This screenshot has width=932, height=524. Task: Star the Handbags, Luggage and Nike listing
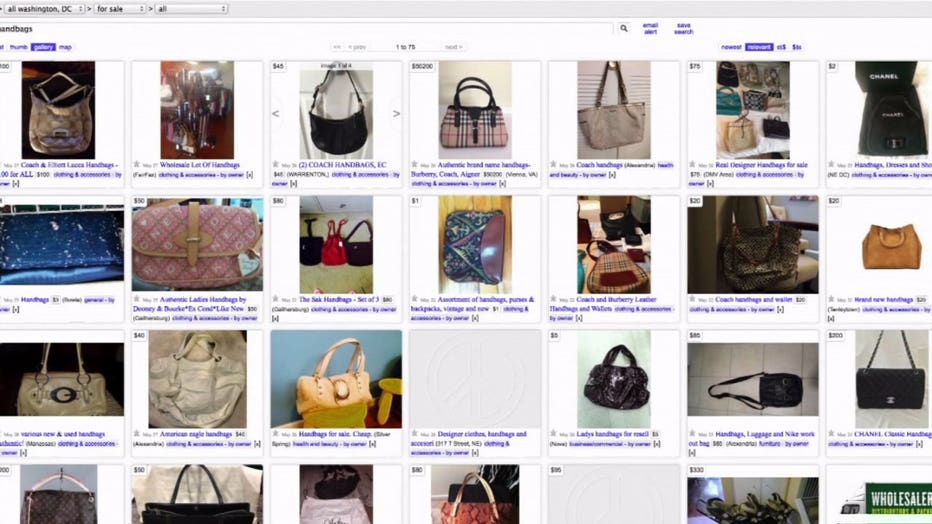pos(692,434)
